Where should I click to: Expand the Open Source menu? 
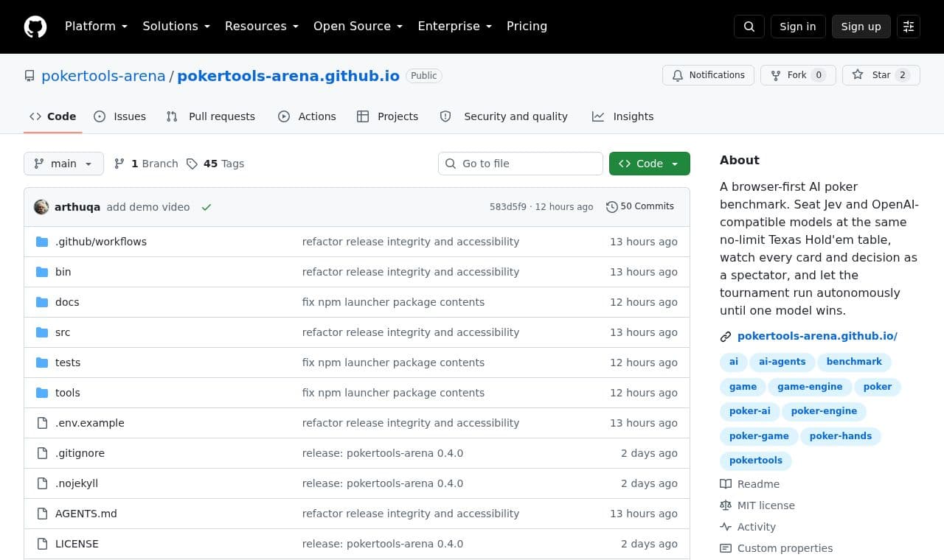click(358, 27)
